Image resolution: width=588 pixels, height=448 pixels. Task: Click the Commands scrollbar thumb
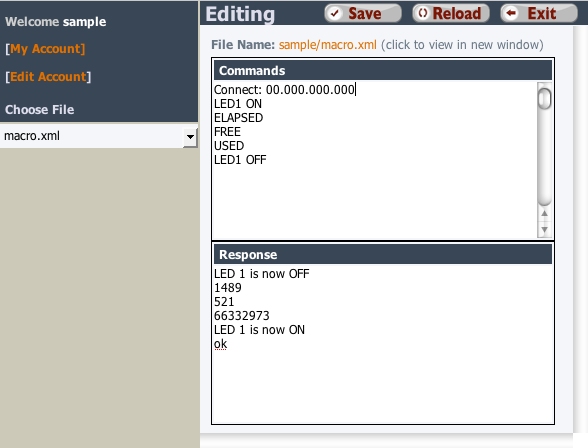[x=544, y=99]
